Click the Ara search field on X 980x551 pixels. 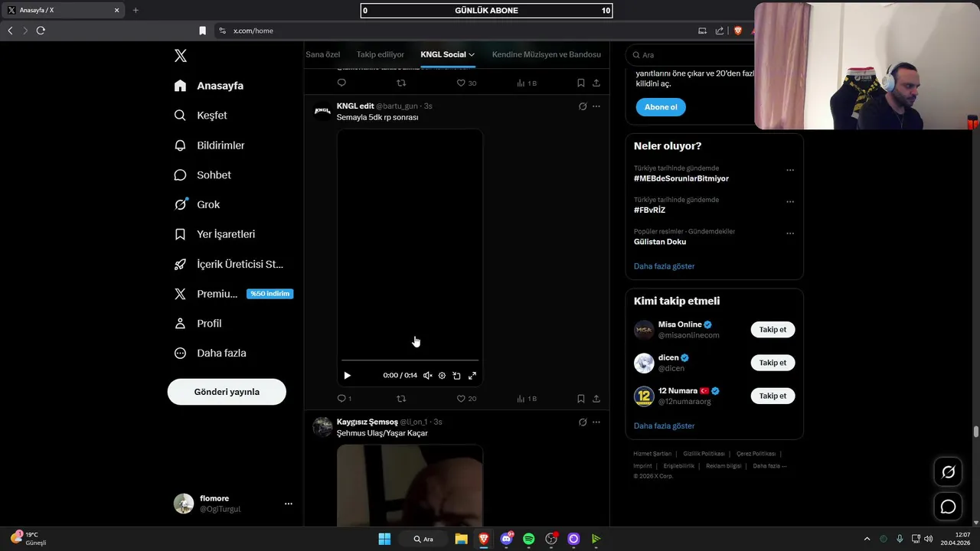pyautogui.click(x=689, y=55)
